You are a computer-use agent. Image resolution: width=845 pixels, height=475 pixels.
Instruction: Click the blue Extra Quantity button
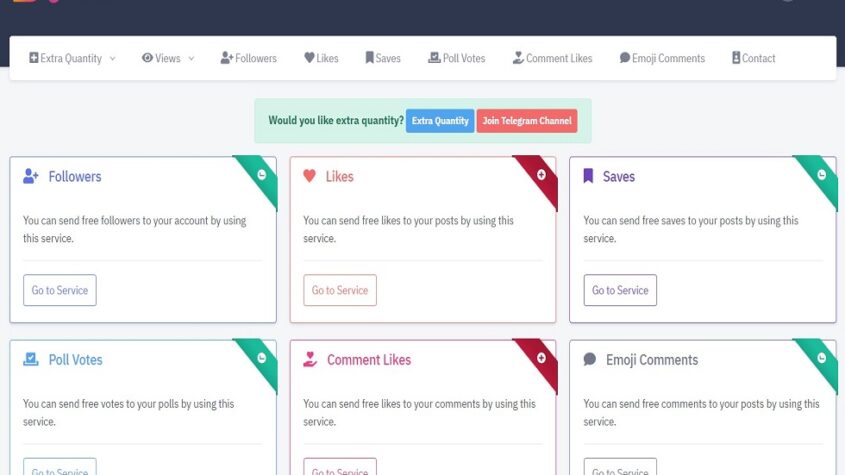click(x=440, y=121)
